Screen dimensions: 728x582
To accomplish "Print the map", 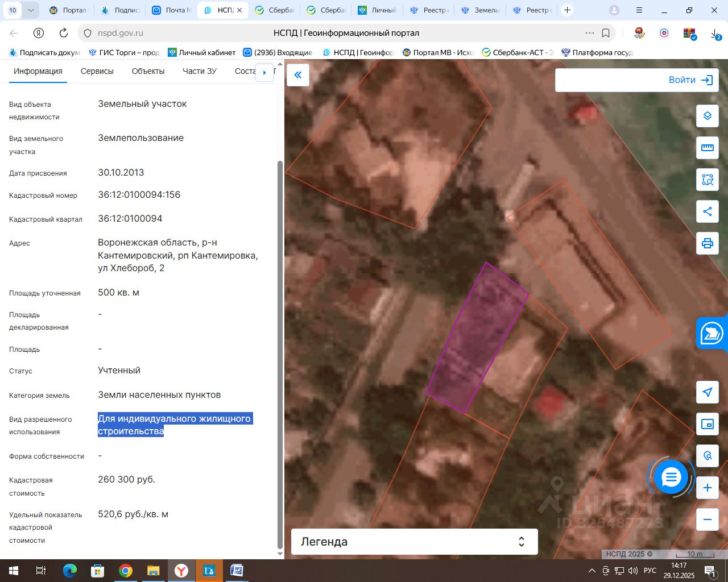I will click(x=708, y=243).
